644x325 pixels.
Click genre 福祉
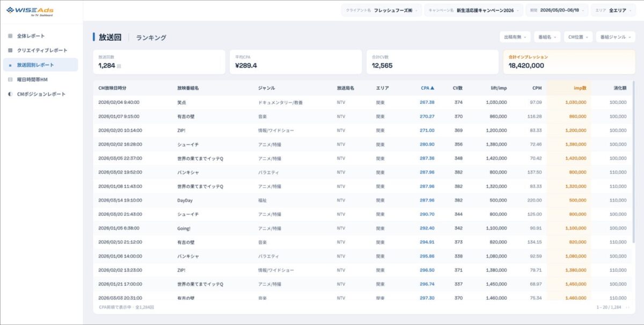click(x=262, y=200)
